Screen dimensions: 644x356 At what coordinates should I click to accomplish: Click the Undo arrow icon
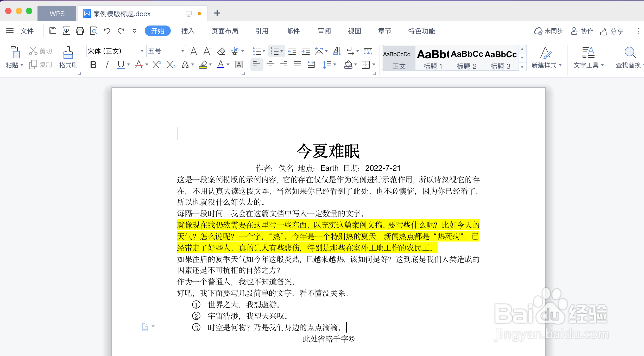[x=107, y=31]
